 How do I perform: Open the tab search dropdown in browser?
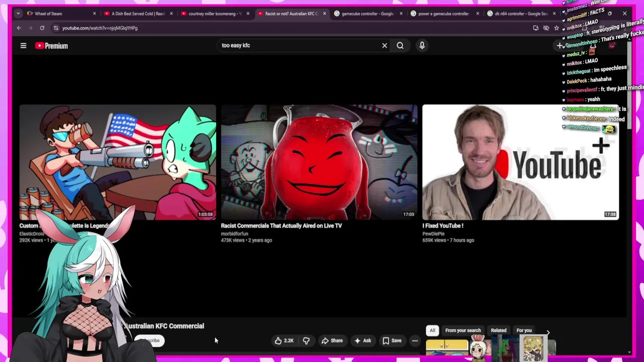click(x=19, y=14)
